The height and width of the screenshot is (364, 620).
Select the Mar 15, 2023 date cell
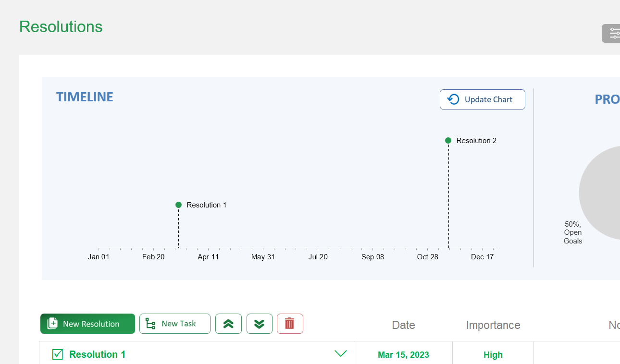(403, 354)
